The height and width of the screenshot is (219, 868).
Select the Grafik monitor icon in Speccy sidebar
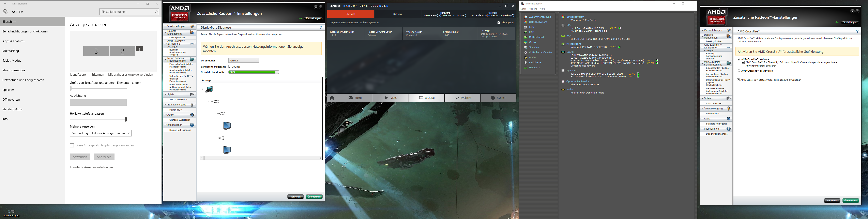coord(526,42)
